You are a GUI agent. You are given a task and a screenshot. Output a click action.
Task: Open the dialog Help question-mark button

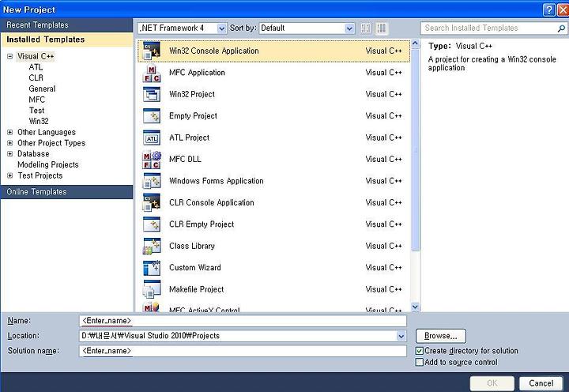549,9
